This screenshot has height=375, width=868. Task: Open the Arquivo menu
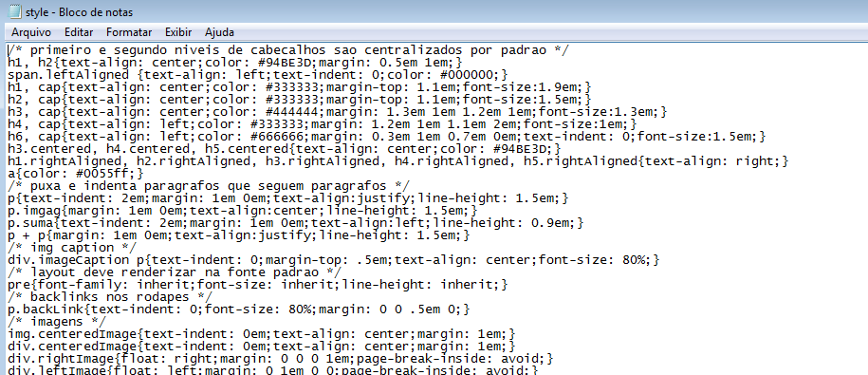click(31, 32)
